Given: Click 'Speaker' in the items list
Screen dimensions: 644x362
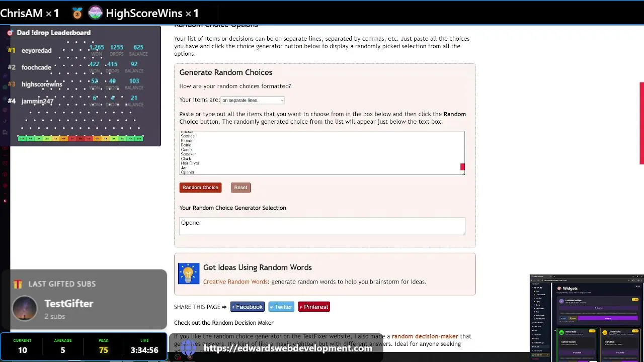Looking at the screenshot, I should point(188,154).
